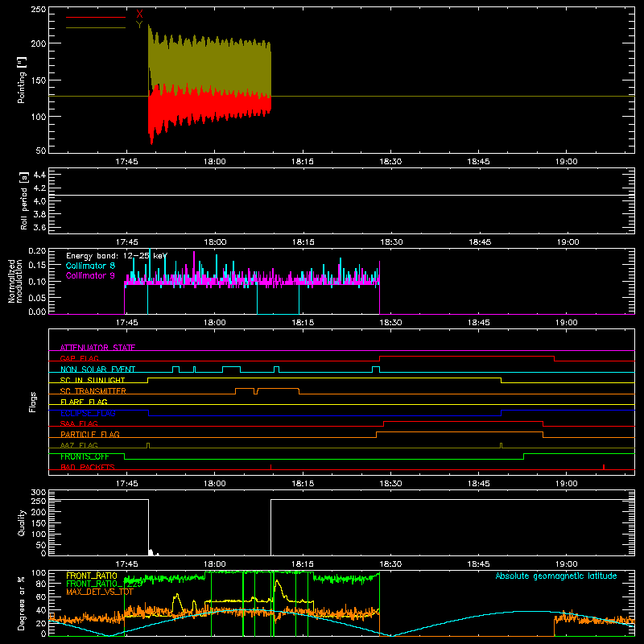
Task: Select the FLARE_FLAG label
Action: 84,402
